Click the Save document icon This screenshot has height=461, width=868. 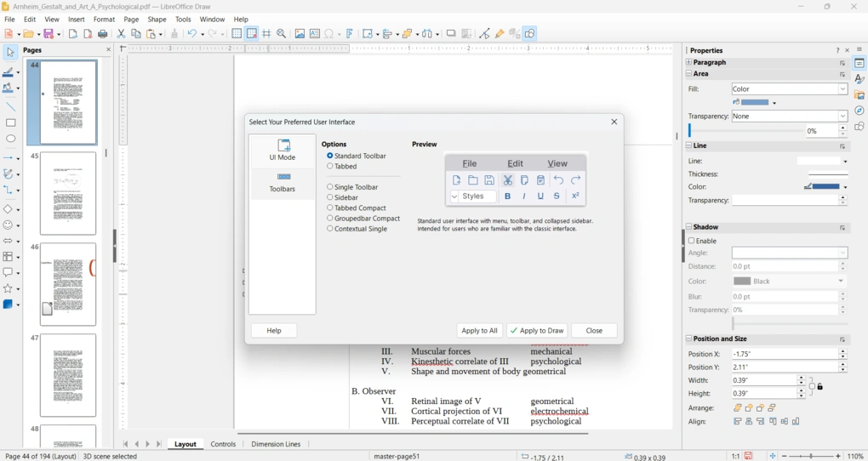point(49,34)
